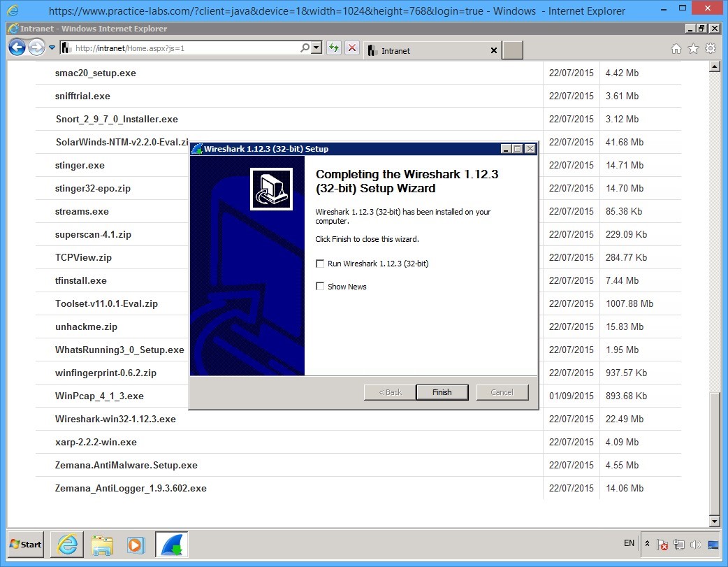Open the volume icon in the system tray
The width and height of the screenshot is (728, 567).
point(696,545)
